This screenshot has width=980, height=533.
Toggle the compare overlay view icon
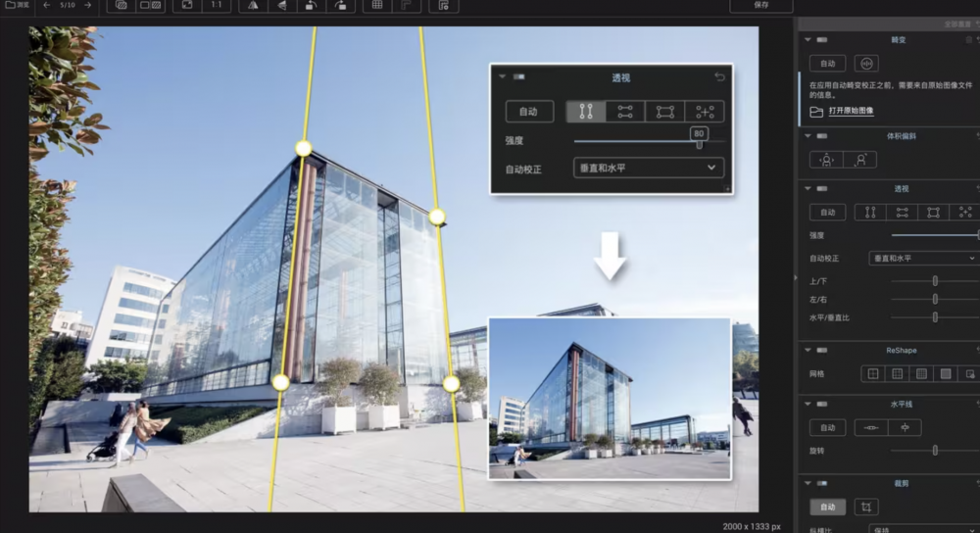click(122, 4)
